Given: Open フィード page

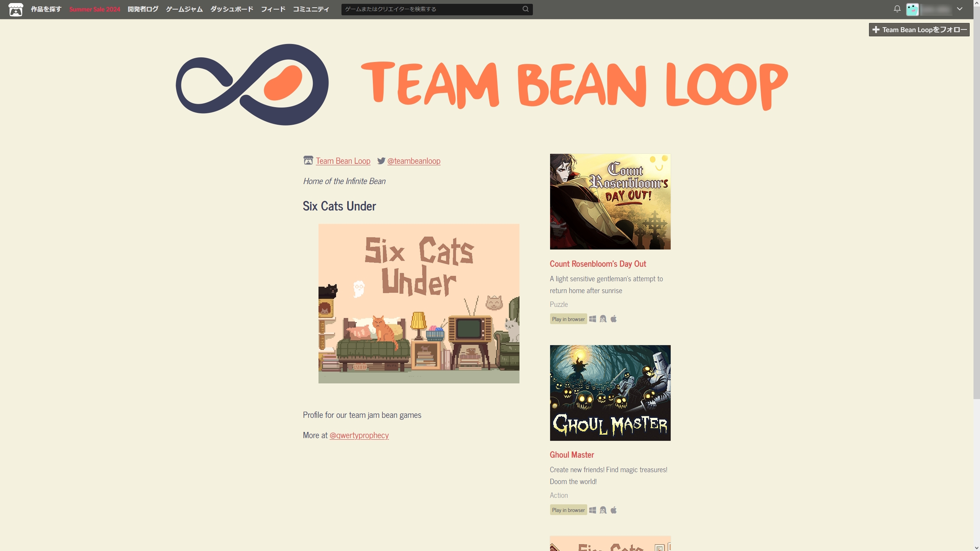Looking at the screenshot, I should point(273,9).
